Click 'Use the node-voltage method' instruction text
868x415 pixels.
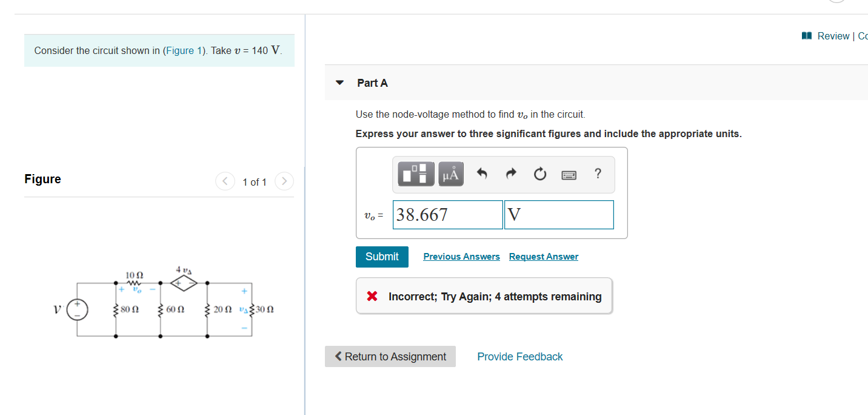point(470,115)
